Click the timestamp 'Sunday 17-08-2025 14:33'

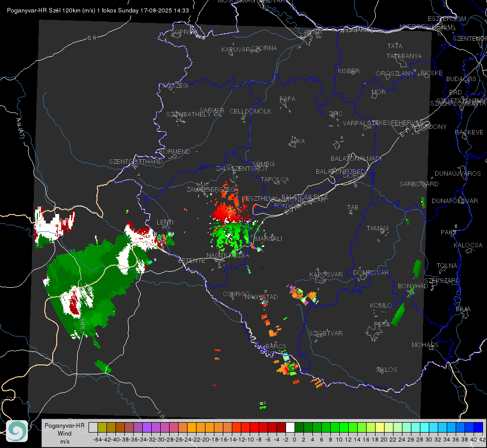click(153, 10)
